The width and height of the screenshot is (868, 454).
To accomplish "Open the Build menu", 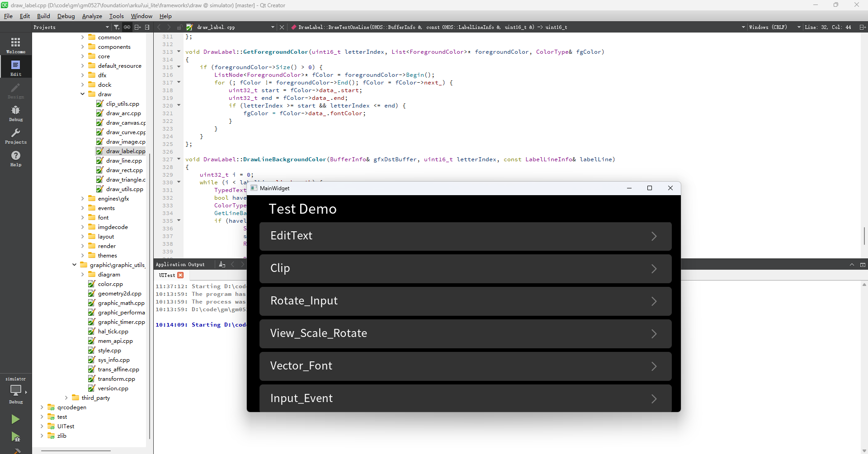I will pos(43,16).
